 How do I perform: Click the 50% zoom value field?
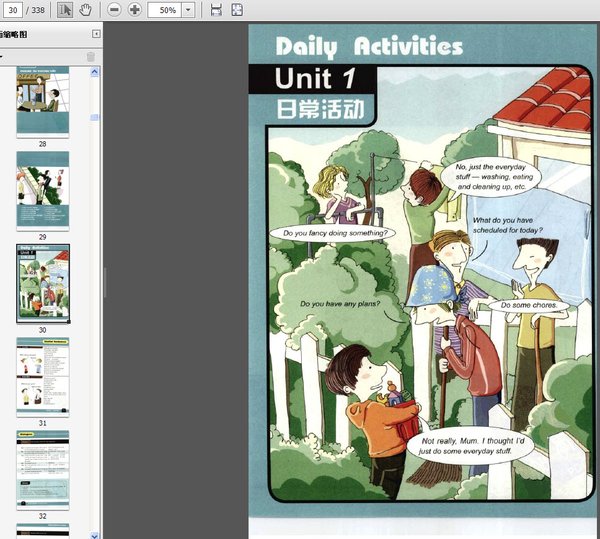click(x=165, y=10)
